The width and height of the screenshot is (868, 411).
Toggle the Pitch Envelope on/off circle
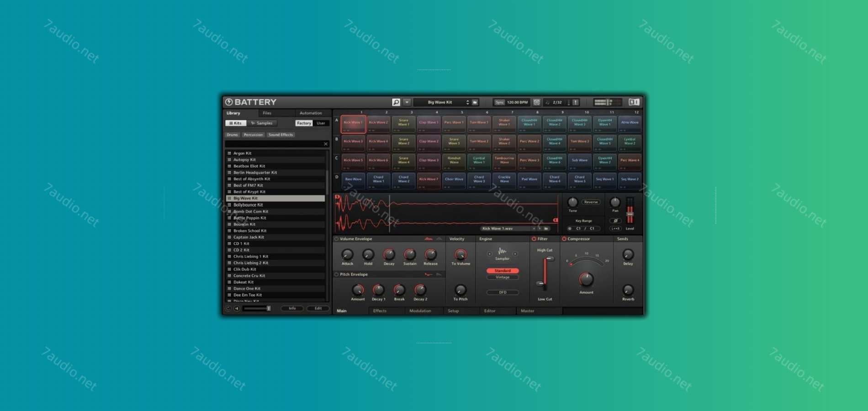(337, 274)
